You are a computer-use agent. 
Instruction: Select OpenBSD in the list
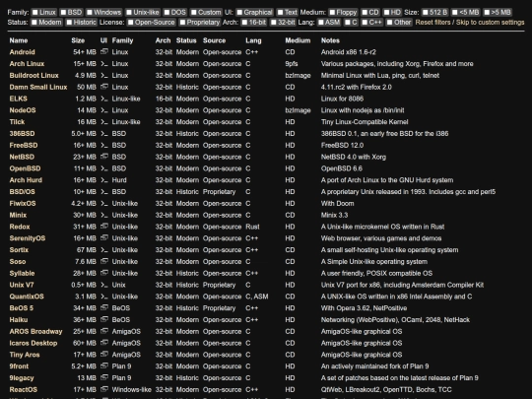[x=25, y=168]
